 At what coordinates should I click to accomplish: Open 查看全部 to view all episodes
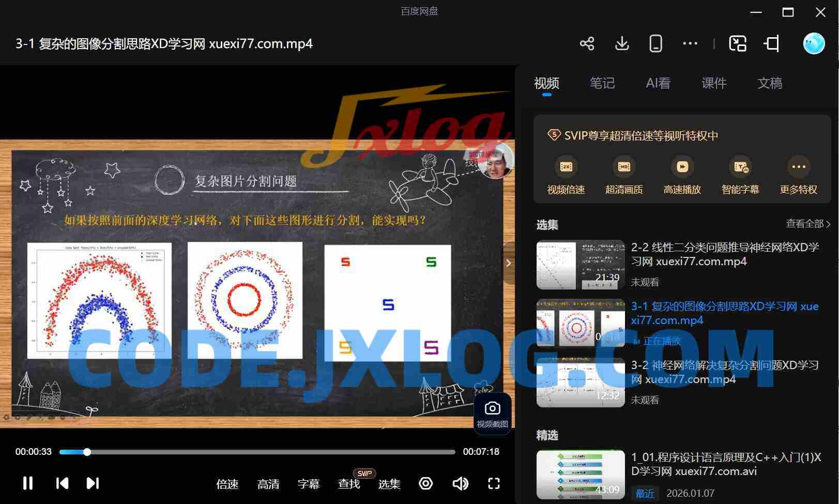808,223
